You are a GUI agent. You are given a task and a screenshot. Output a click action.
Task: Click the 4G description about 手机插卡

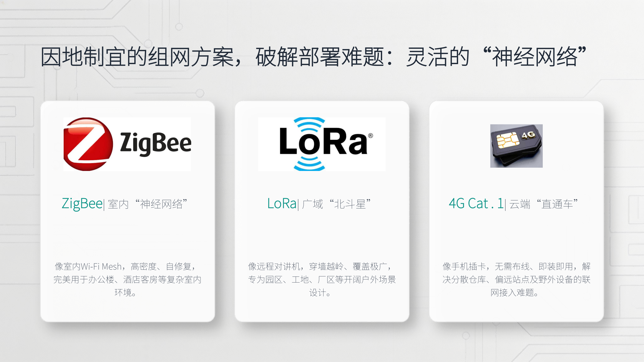516,279
